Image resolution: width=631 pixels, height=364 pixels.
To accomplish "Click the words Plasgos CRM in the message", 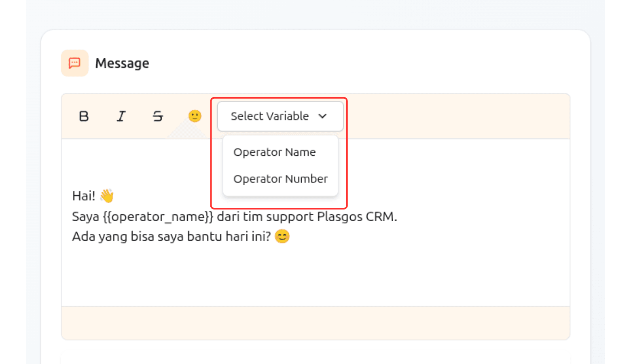I will [356, 217].
